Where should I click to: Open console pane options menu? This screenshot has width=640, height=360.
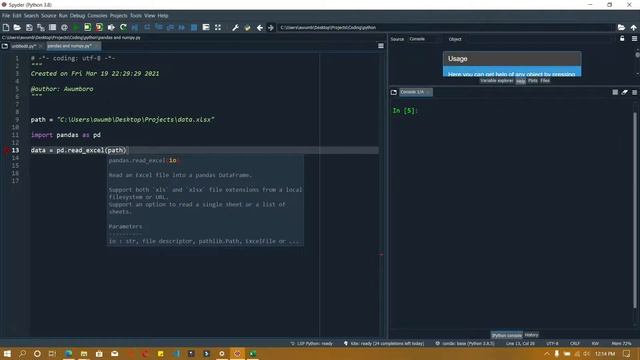tap(634, 92)
